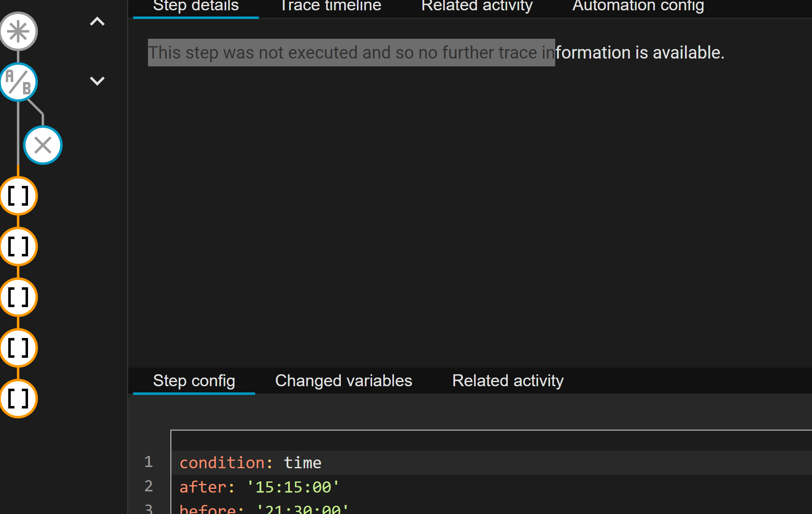Select the fifth orange bracket node
This screenshot has width=812, height=514.
[19, 399]
